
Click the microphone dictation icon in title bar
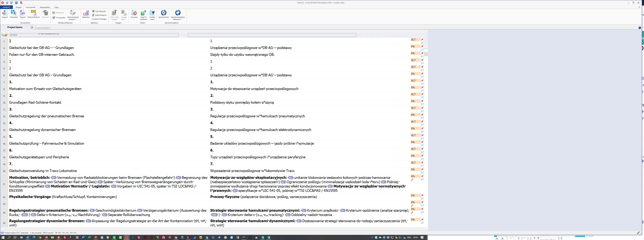click(x=21, y=3)
